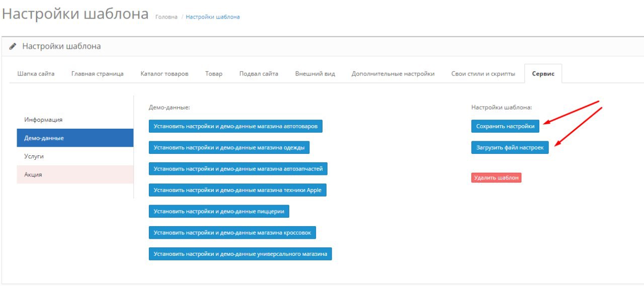
Task: Install demo data for универсального магазина
Action: click(x=240, y=254)
